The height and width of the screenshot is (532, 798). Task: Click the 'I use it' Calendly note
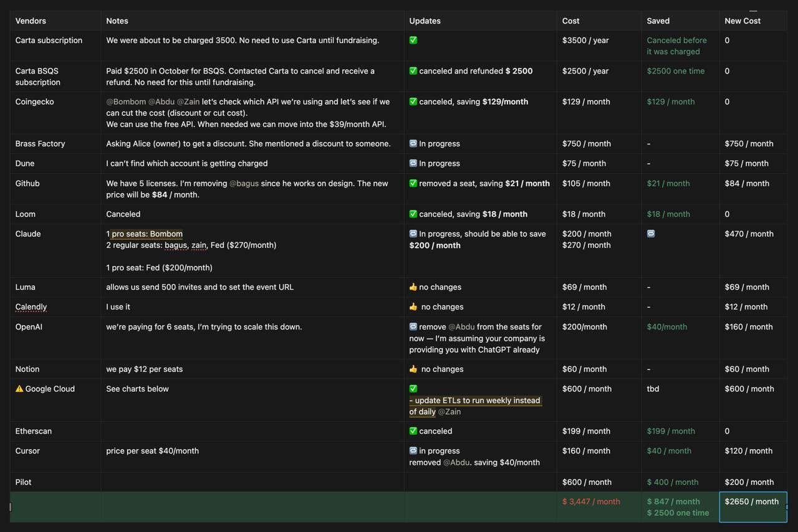(118, 306)
